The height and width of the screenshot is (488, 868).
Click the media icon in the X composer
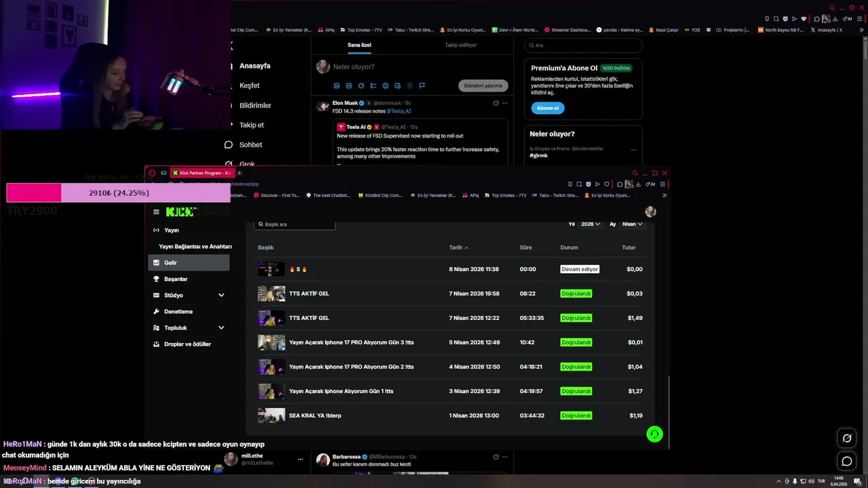(x=336, y=86)
